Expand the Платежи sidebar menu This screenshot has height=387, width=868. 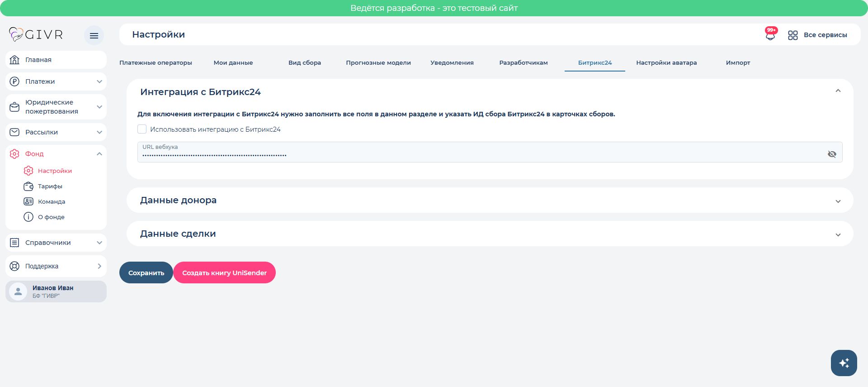click(x=56, y=81)
